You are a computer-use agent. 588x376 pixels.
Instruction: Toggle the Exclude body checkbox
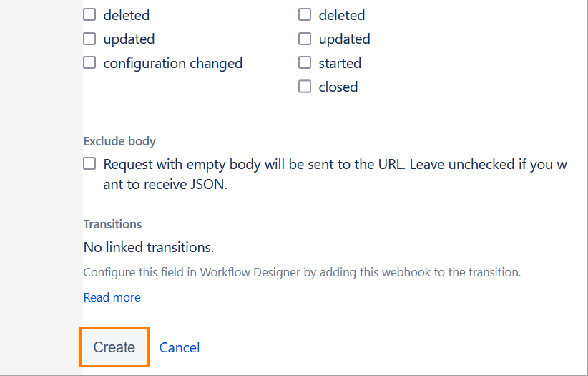[x=89, y=164]
